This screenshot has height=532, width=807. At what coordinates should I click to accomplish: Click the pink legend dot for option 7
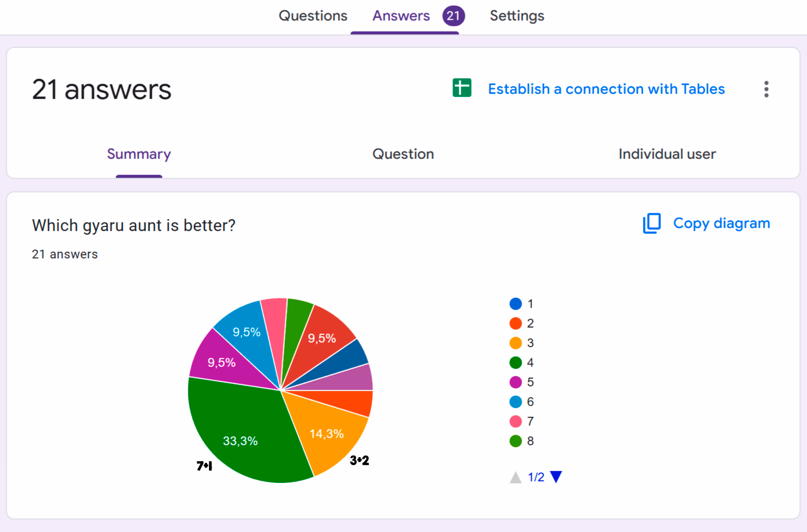515,422
